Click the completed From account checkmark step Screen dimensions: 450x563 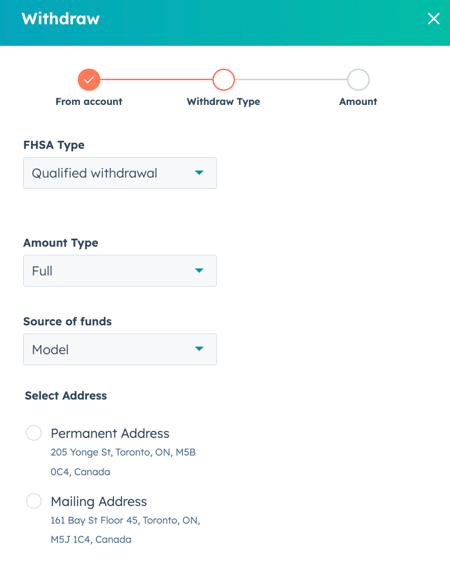pyautogui.click(x=89, y=79)
